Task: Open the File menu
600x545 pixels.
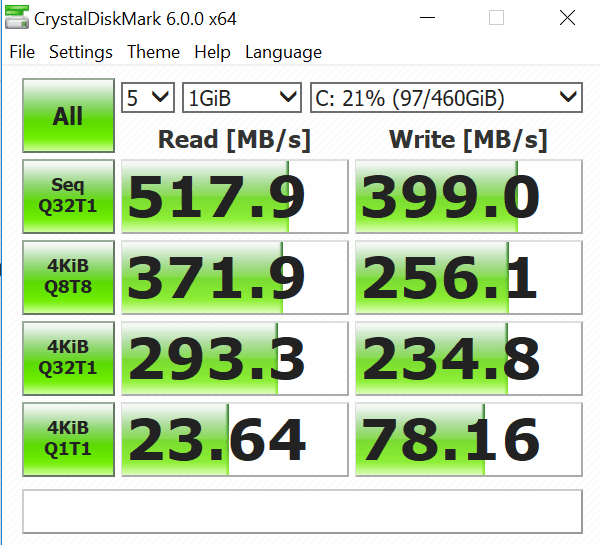Action: [21, 52]
